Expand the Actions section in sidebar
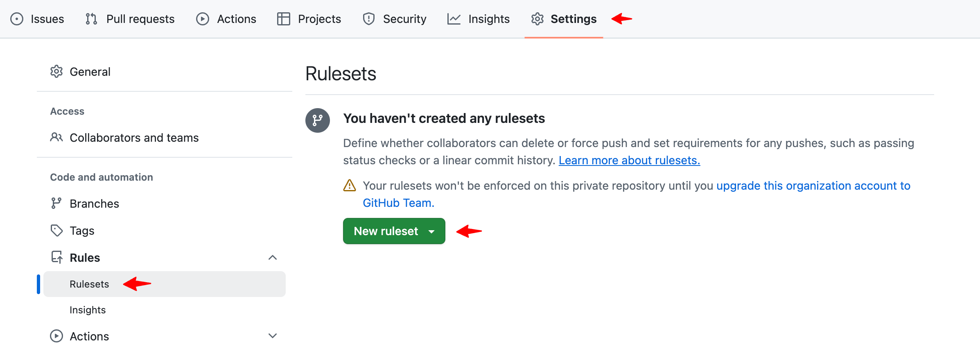 (273, 335)
